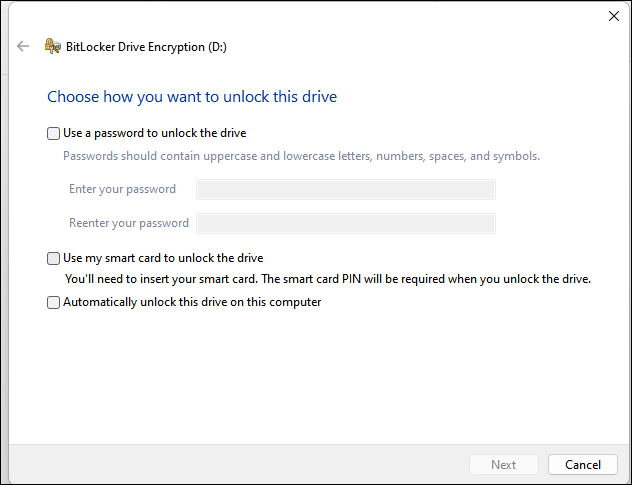Click the 'Choose how you want to unlock' heading

click(x=192, y=97)
